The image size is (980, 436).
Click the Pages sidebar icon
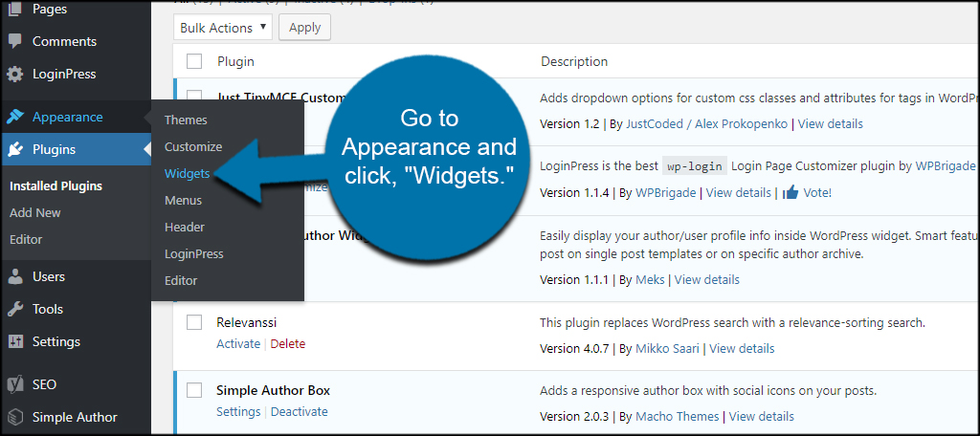tap(15, 9)
